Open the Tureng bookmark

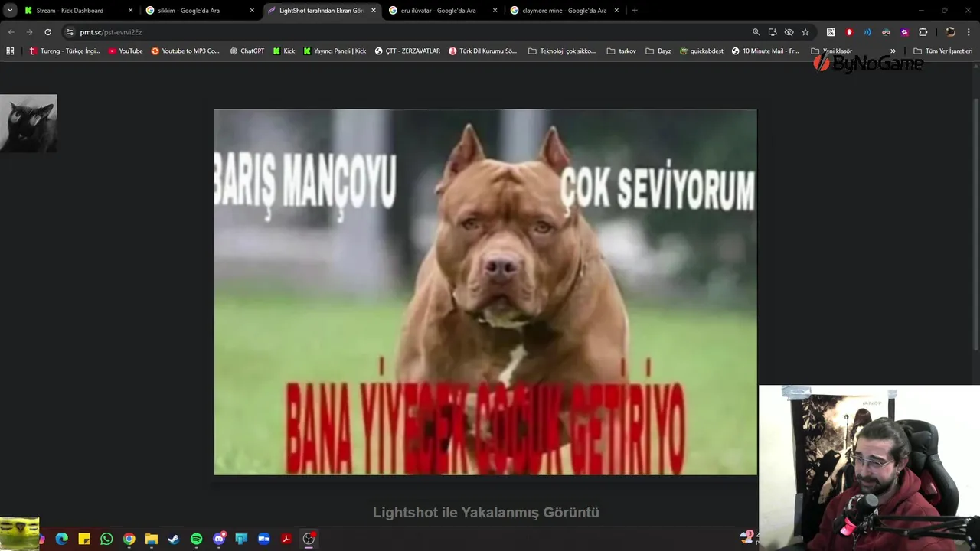point(64,51)
